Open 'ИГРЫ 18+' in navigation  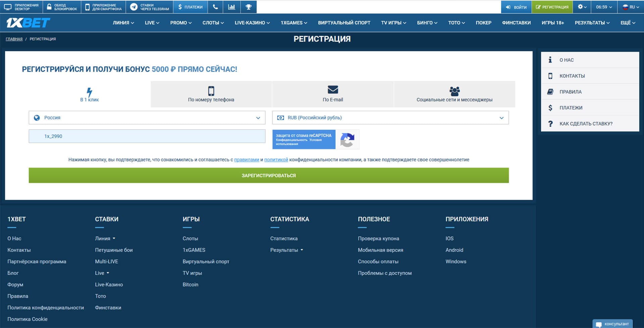coord(552,23)
